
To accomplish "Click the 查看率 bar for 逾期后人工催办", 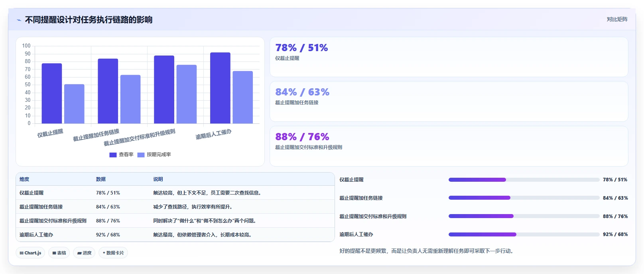I will [x=220, y=88].
